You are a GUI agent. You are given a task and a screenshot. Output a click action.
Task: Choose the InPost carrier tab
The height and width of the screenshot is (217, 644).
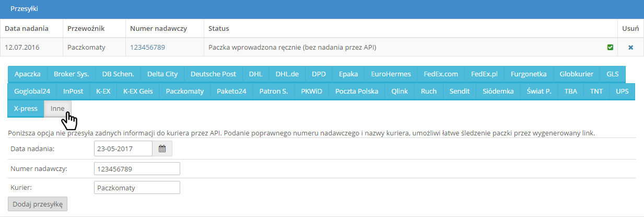tap(73, 92)
